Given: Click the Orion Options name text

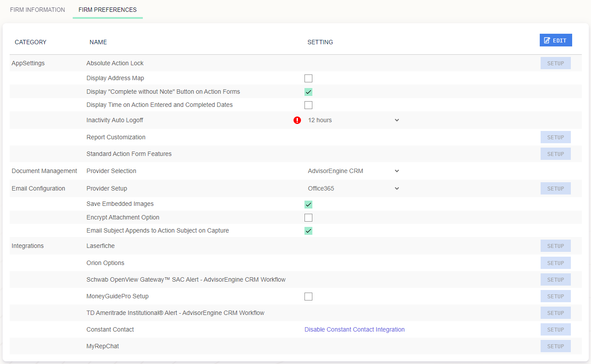Looking at the screenshot, I should [x=106, y=263].
